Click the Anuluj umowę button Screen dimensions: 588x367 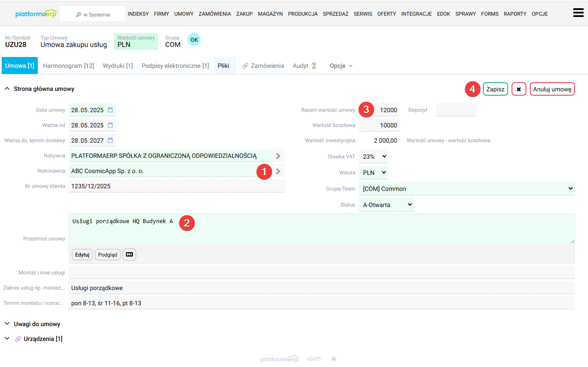click(x=552, y=89)
